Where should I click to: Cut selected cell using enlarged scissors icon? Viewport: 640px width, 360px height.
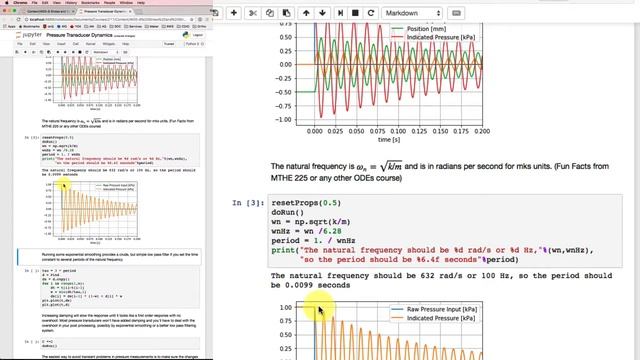253,13
